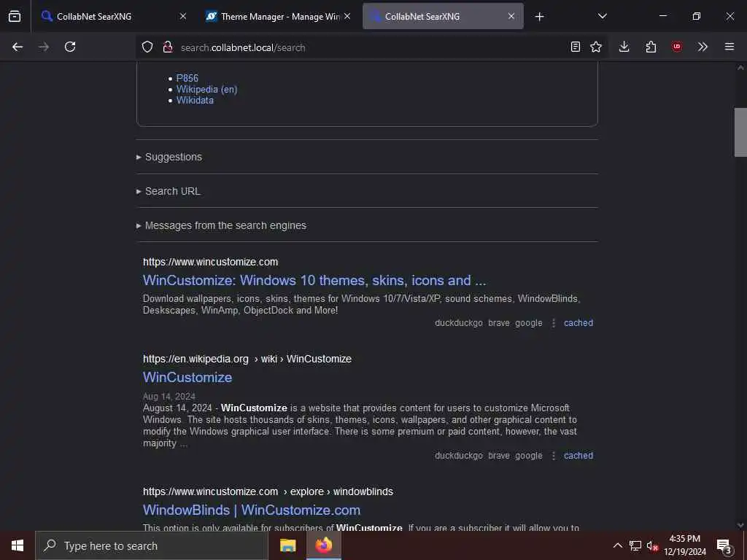The height and width of the screenshot is (560, 747).
Task: Open the notification action center
Action: coord(724,545)
